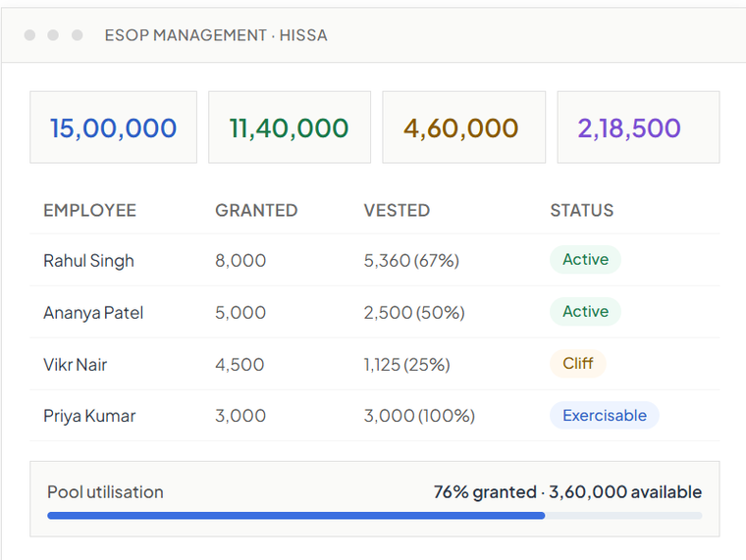Click the 76% granted · 3,60,000 available text
746x560 pixels.
click(x=567, y=492)
